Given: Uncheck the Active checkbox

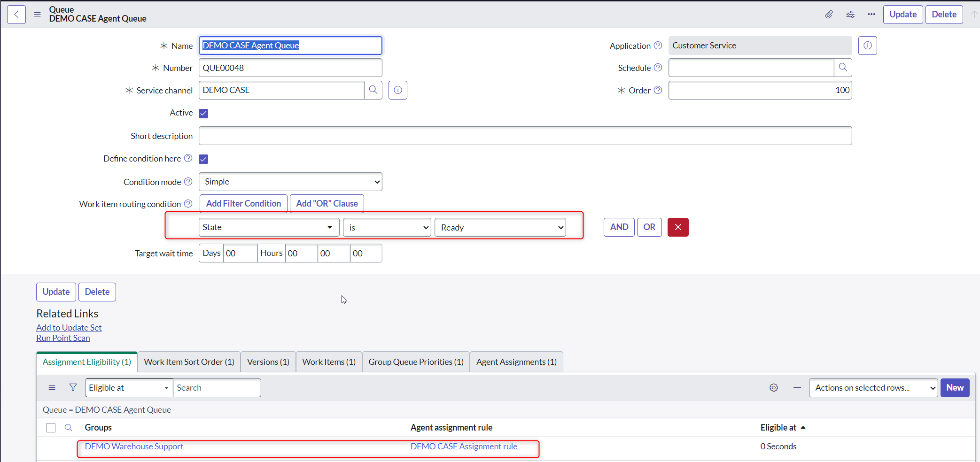Looking at the screenshot, I should (x=203, y=113).
